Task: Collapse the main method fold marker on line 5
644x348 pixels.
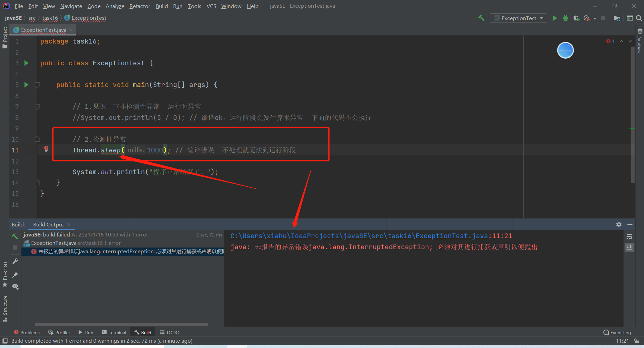Action: 37,85
